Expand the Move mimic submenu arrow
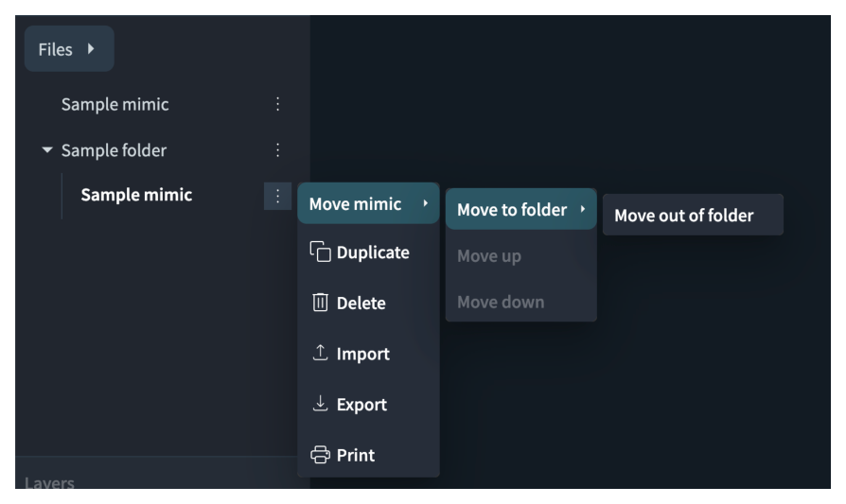Image resolution: width=846 pixels, height=504 pixels. point(426,203)
